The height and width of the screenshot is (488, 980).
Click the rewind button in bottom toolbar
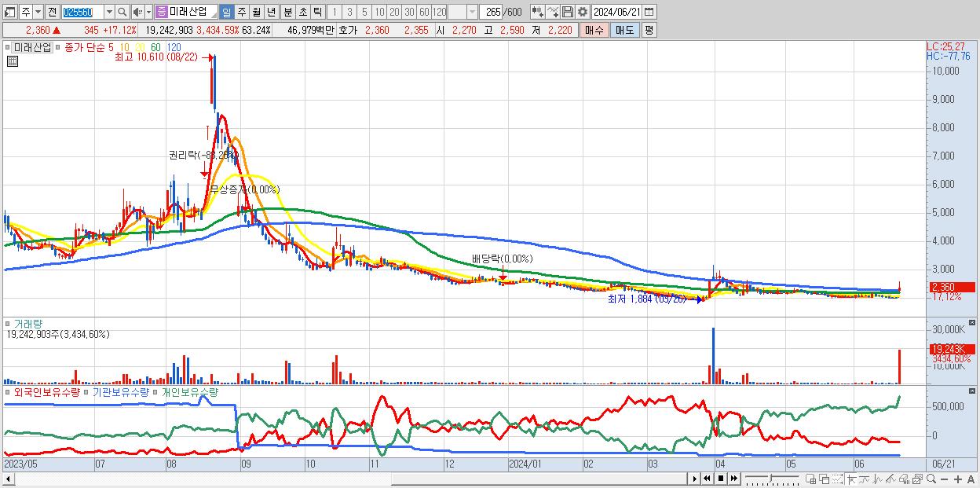tap(707, 479)
